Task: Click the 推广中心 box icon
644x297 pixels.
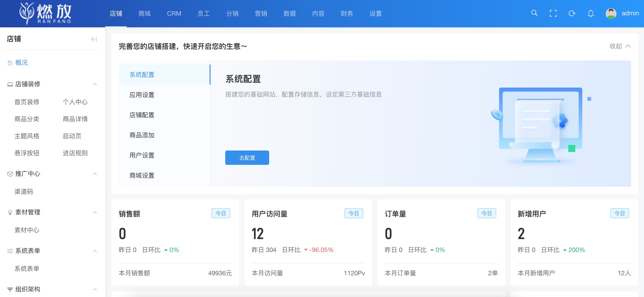Action: pos(10,174)
